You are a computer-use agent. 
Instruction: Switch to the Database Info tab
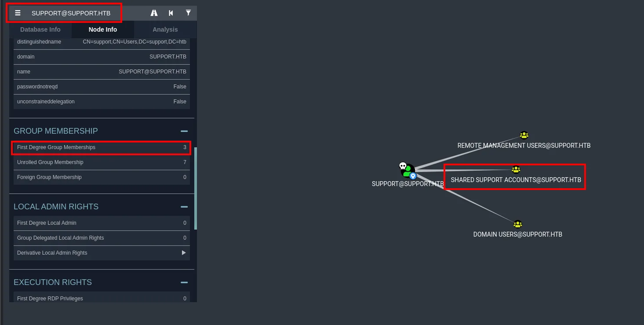(x=40, y=29)
